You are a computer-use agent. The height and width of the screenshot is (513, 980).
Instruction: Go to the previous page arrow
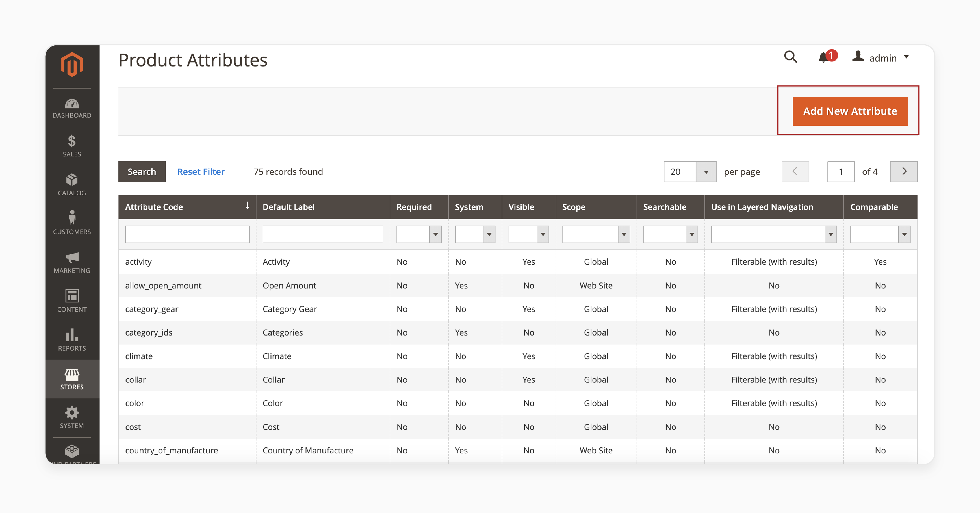pos(795,172)
